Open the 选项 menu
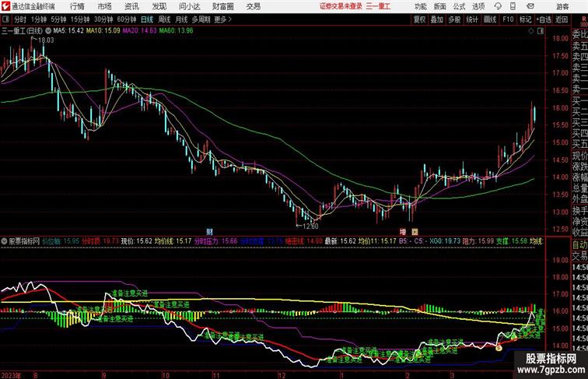 click(x=478, y=6)
